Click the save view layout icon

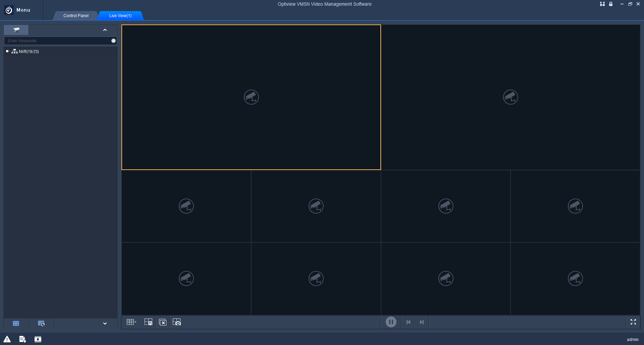(x=148, y=322)
